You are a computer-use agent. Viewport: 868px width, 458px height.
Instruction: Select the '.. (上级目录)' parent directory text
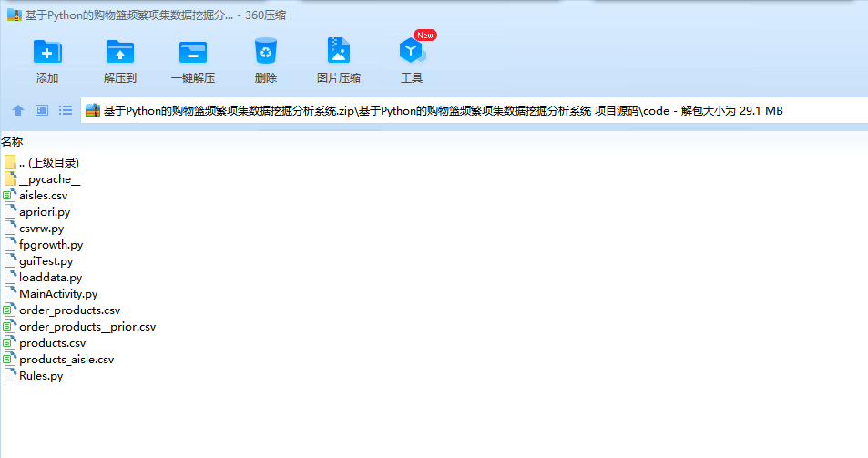(49, 163)
